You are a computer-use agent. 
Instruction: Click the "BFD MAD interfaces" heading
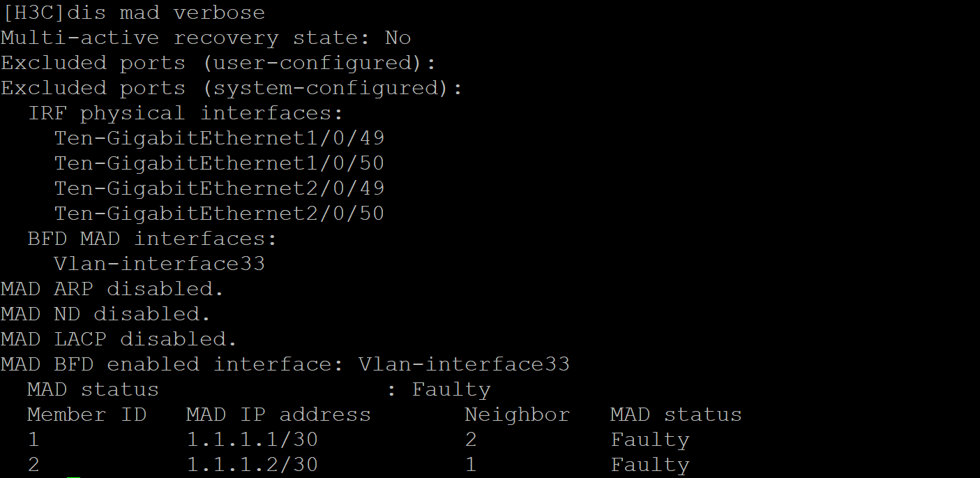coord(152,239)
